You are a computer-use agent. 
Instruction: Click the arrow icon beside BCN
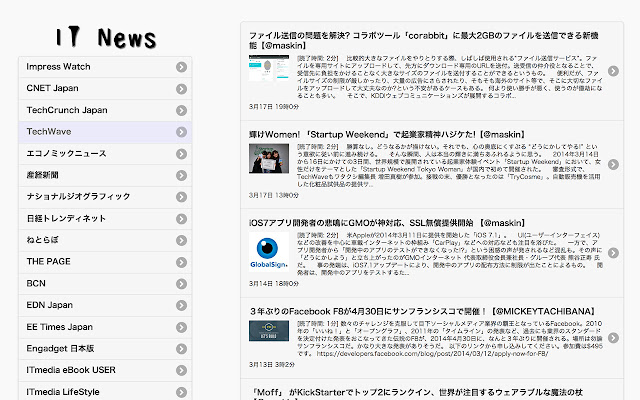182,284
